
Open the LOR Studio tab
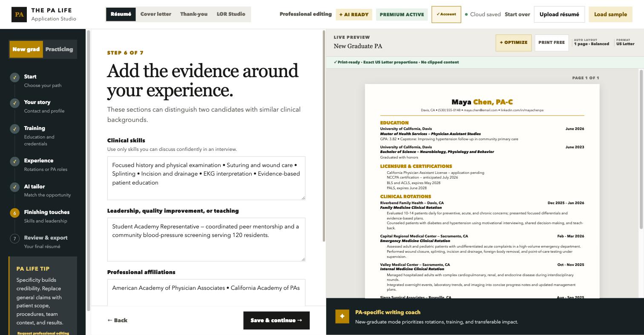tap(231, 14)
